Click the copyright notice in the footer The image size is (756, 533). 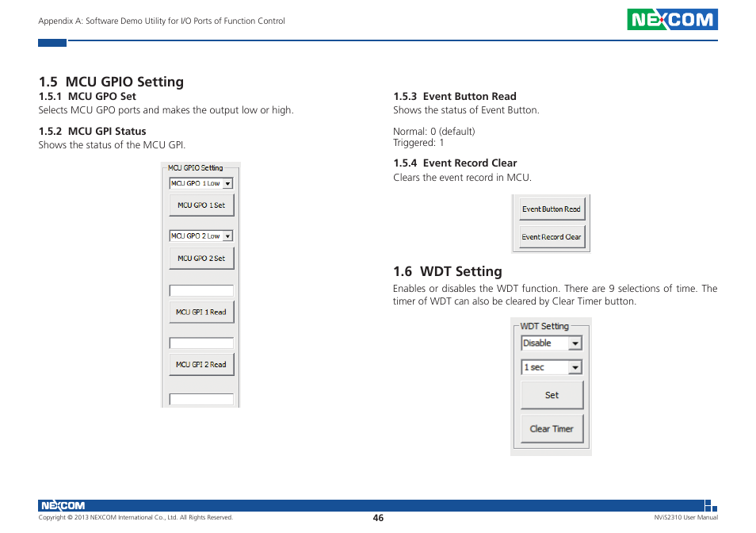coord(136,517)
